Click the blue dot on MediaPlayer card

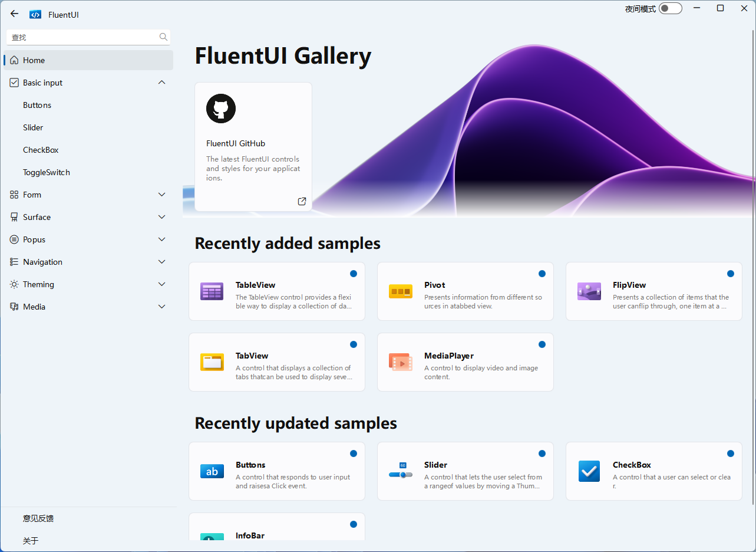[542, 344]
